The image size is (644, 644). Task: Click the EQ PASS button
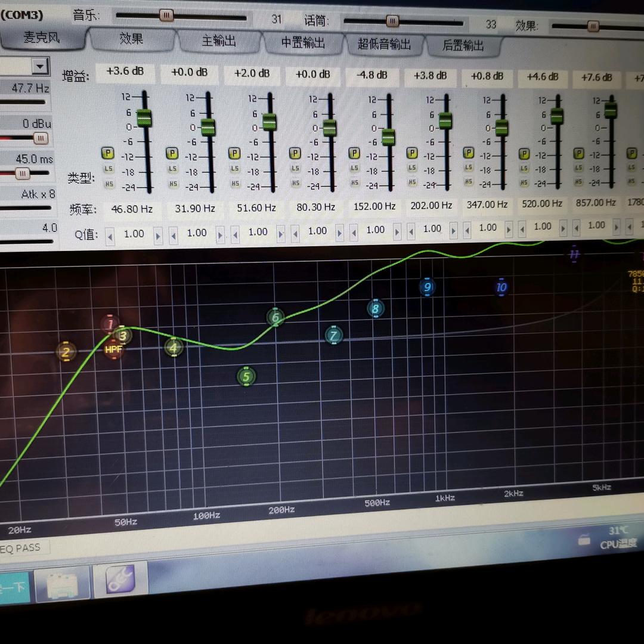(21, 547)
